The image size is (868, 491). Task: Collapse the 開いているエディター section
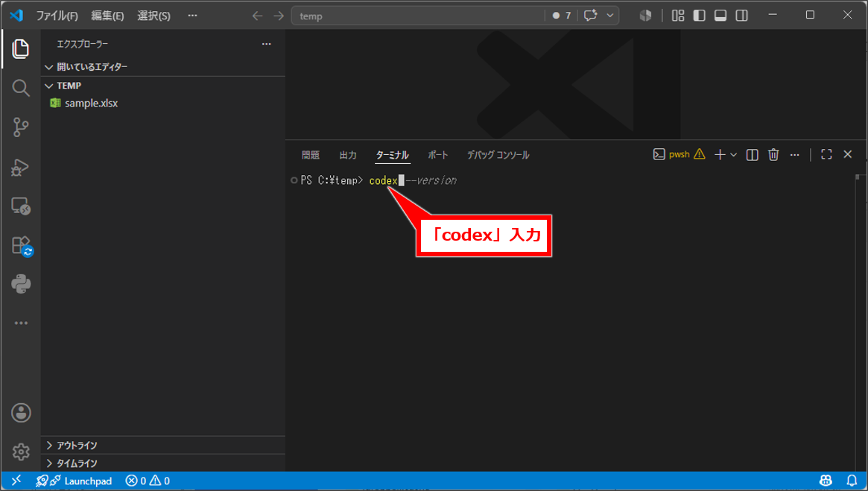point(163,67)
